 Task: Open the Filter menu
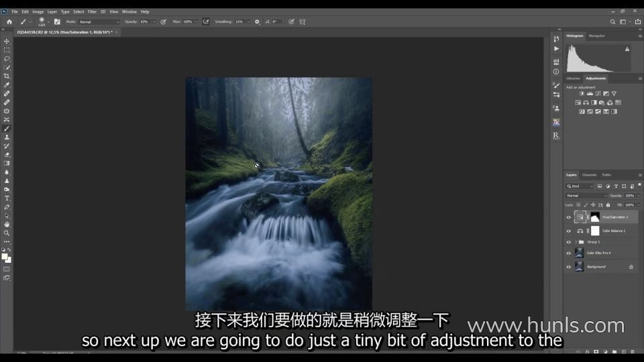tap(92, 12)
